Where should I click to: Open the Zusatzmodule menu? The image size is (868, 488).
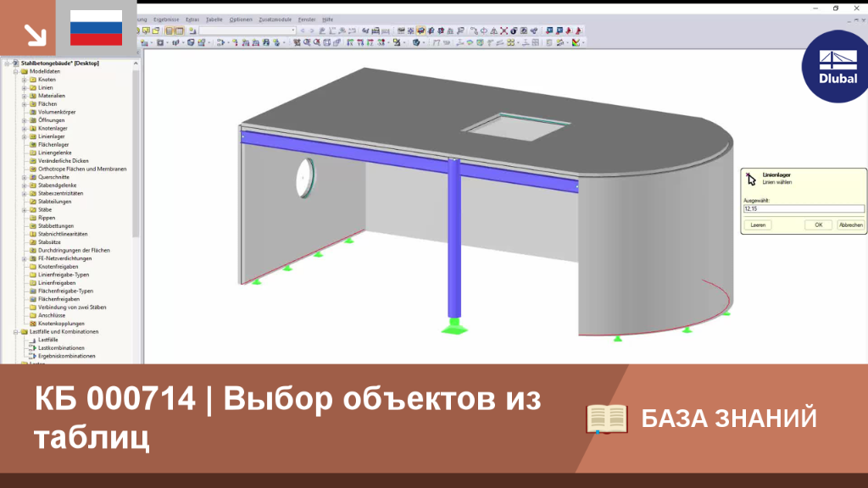[x=275, y=19]
